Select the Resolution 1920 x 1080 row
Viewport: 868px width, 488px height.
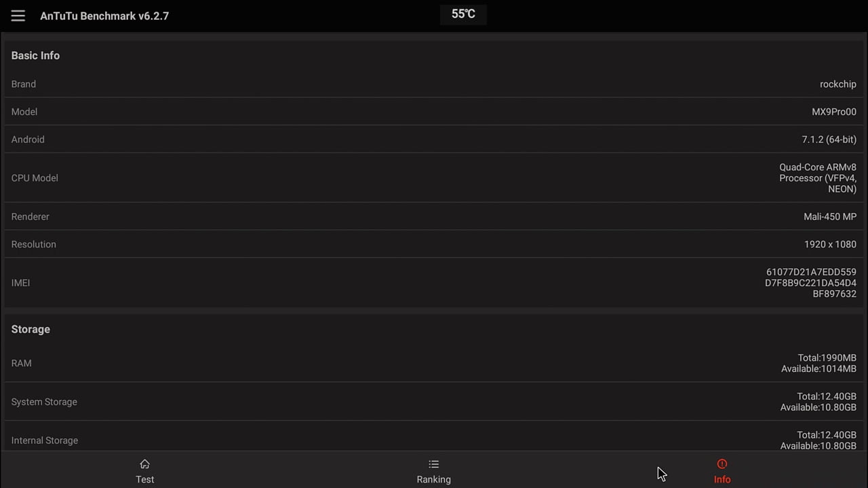[x=434, y=245]
